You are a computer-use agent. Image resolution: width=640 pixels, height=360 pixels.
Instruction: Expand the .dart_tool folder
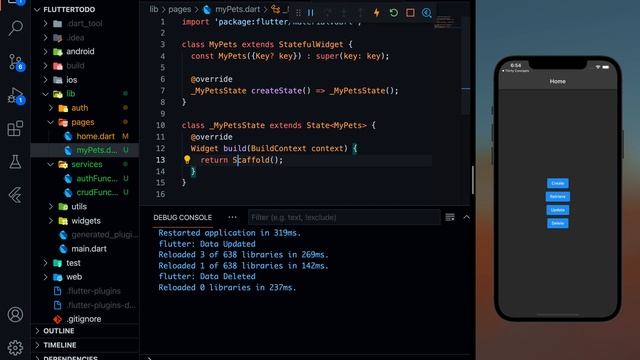click(45, 23)
